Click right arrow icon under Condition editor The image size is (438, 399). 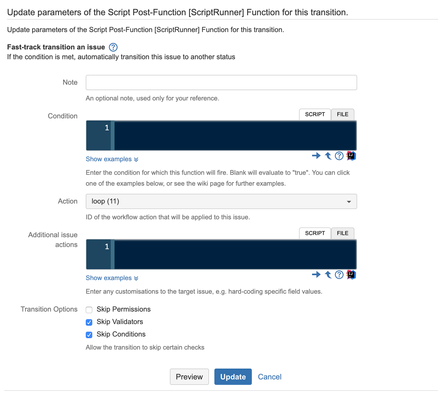coord(316,156)
